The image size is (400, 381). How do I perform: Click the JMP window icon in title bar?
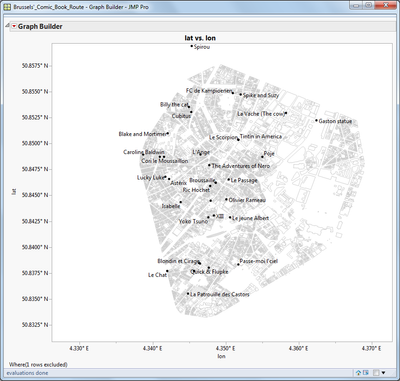(7, 7)
